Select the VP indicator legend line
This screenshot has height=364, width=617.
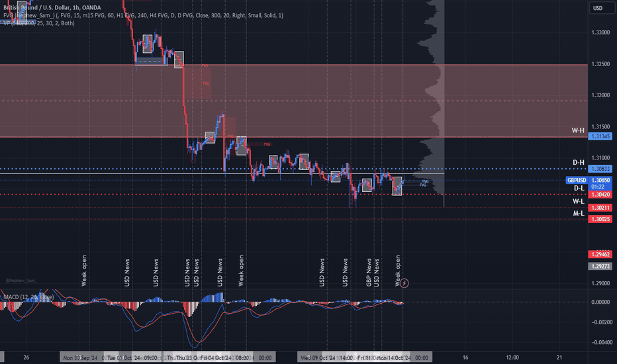39,23
